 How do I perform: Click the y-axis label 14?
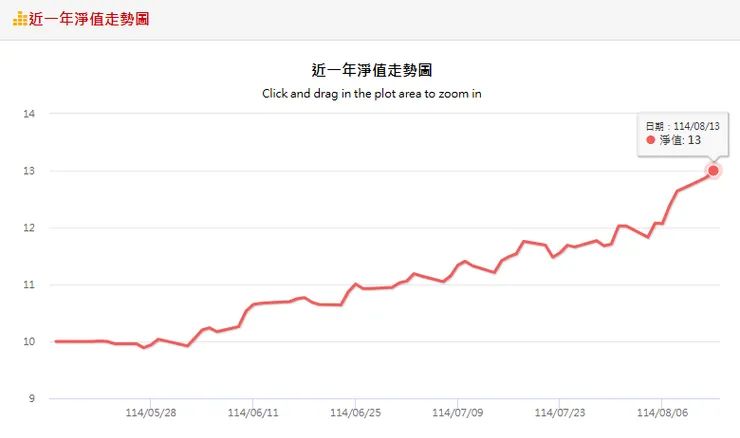[29, 113]
